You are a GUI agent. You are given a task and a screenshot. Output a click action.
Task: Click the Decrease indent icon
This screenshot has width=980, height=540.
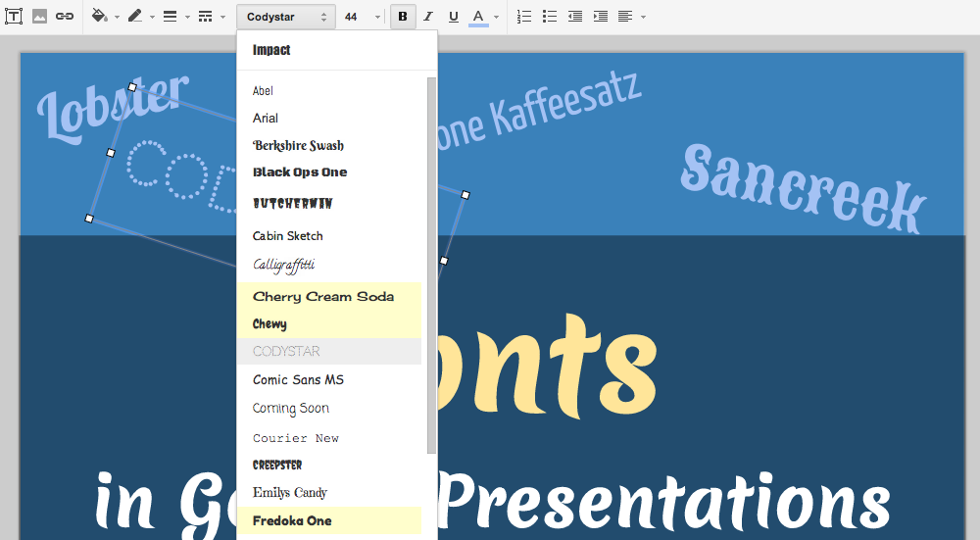575,17
